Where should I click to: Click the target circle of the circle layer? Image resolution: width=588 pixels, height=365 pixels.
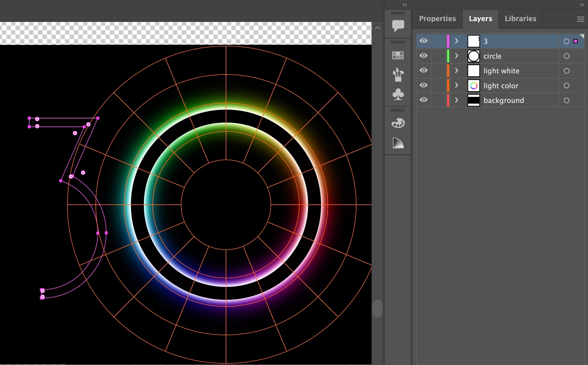point(566,56)
